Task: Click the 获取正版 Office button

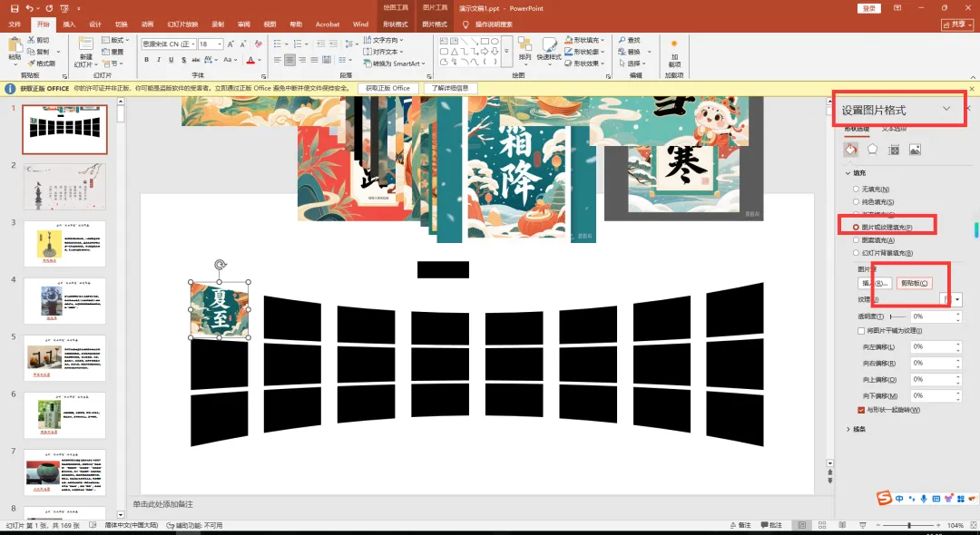Action: [387, 89]
